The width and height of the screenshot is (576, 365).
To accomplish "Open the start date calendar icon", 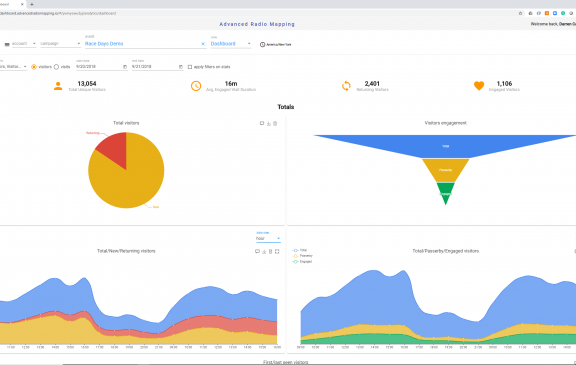I will [125, 67].
